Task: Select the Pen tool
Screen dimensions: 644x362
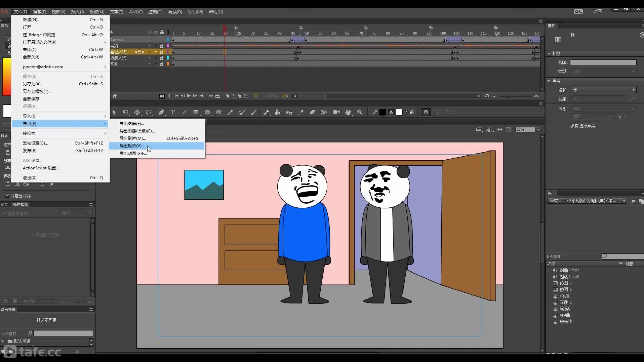Action: click(161, 112)
